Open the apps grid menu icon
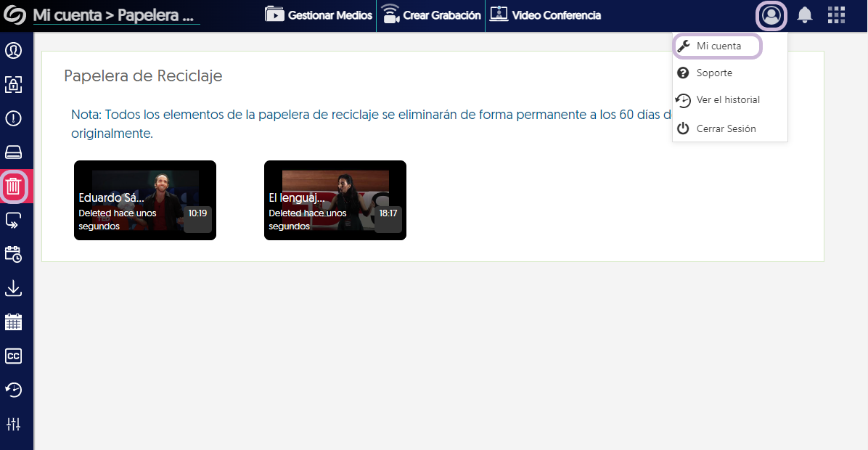 pyautogui.click(x=837, y=15)
